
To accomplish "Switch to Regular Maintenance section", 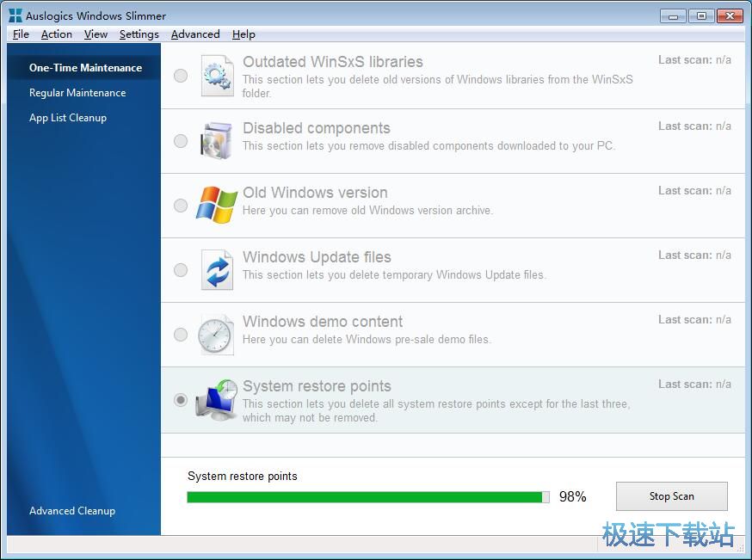I will [77, 93].
